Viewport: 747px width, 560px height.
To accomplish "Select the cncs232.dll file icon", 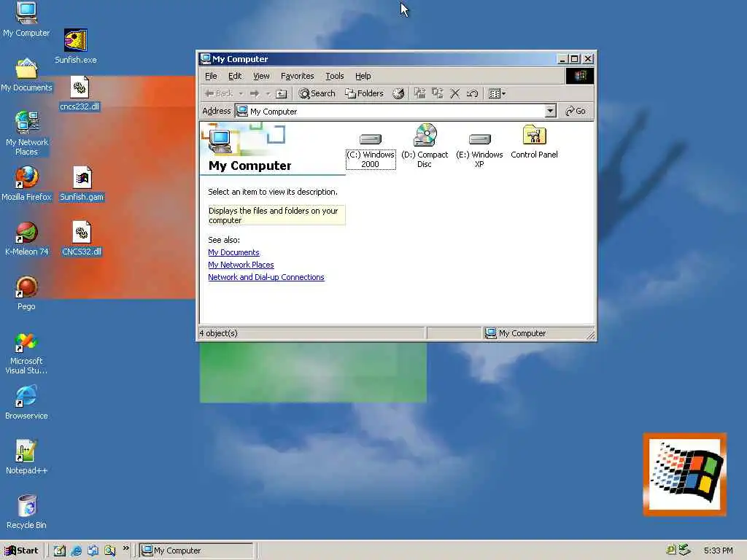I will 80,93.
